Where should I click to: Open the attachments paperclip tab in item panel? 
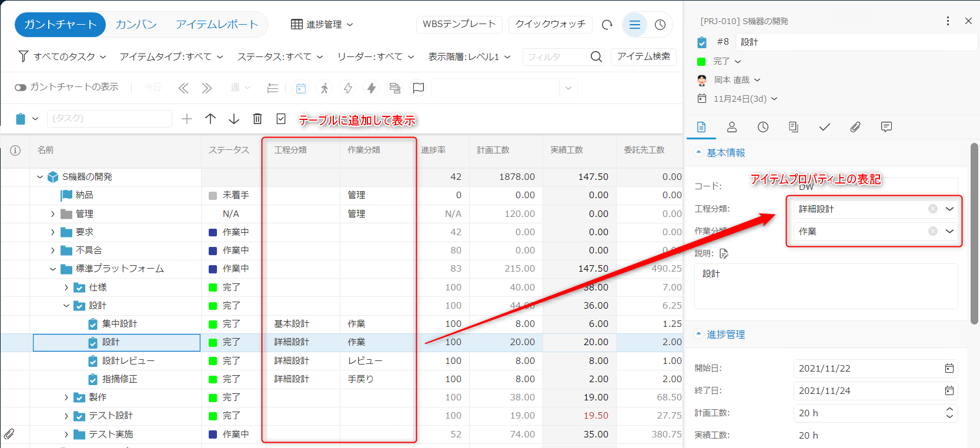(855, 127)
